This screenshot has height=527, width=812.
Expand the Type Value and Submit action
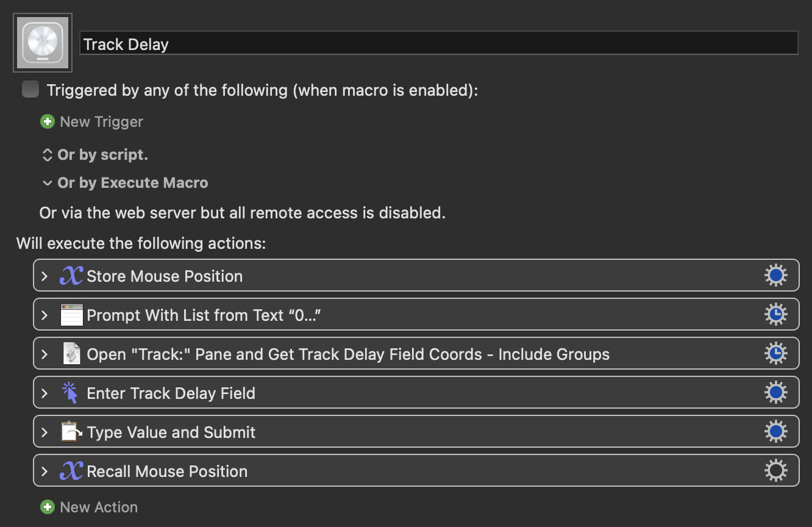point(45,432)
